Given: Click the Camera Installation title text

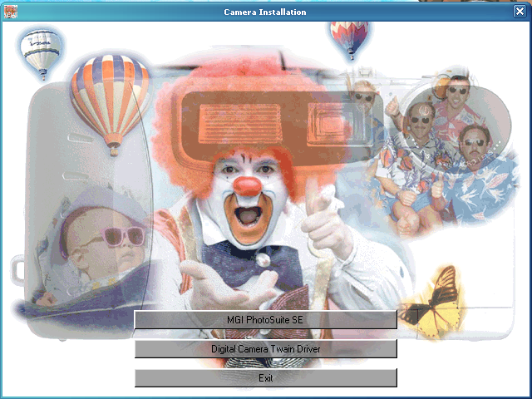Looking at the screenshot, I should click(x=265, y=12).
